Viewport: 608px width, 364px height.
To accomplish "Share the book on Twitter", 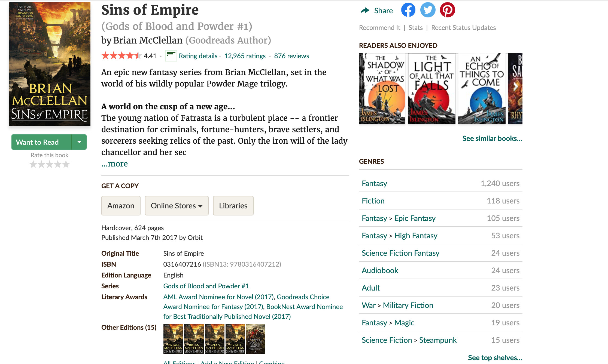I will coord(428,10).
